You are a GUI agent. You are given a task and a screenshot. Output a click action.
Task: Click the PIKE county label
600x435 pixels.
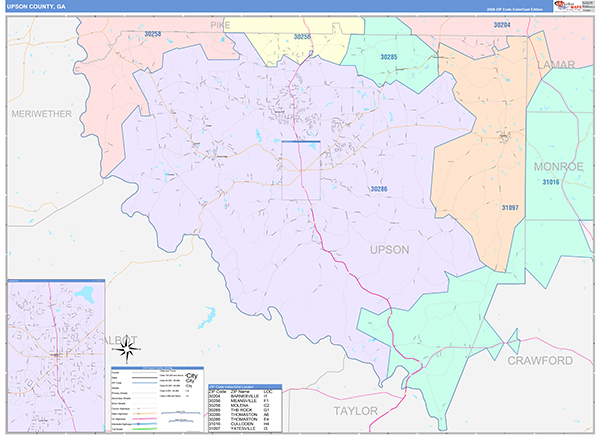(220, 25)
